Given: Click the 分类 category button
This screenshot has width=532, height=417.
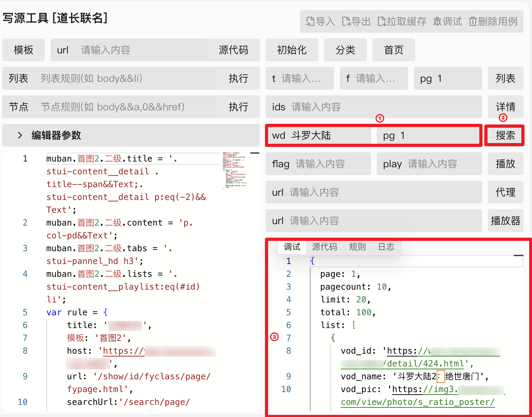Looking at the screenshot, I should [345, 50].
